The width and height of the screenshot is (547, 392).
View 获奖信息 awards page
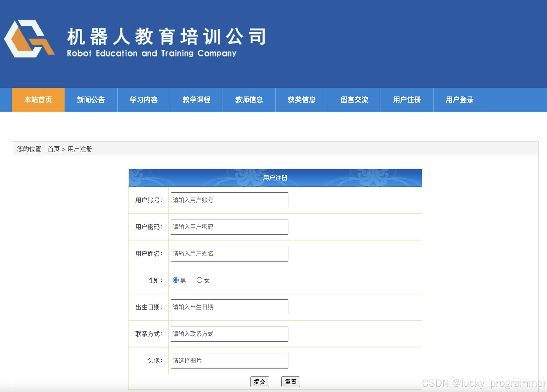tap(302, 100)
